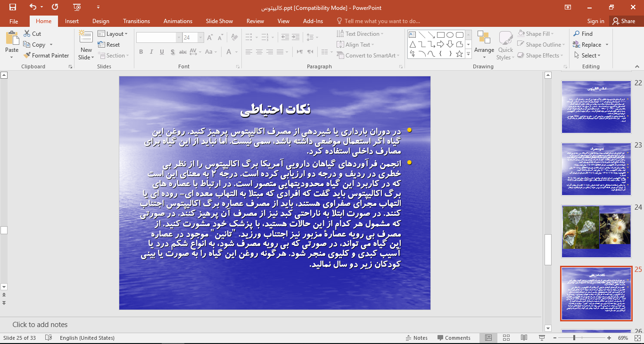644x344 pixels.
Task: Click the zoom in plus button
Action: (609, 338)
